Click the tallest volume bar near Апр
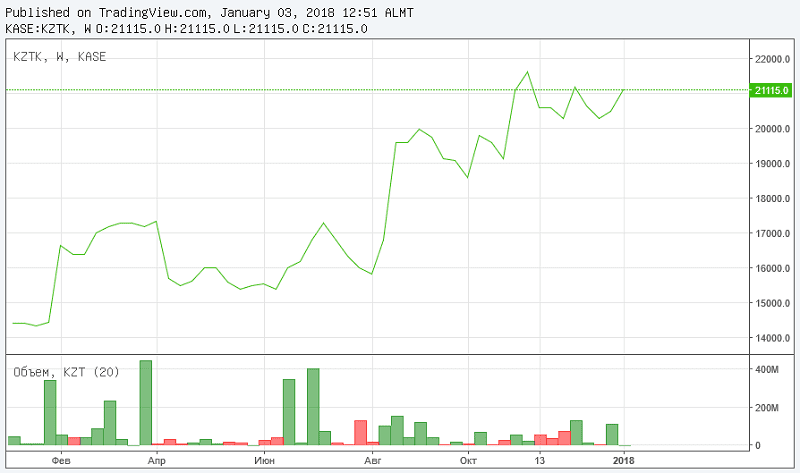 [x=145, y=403]
